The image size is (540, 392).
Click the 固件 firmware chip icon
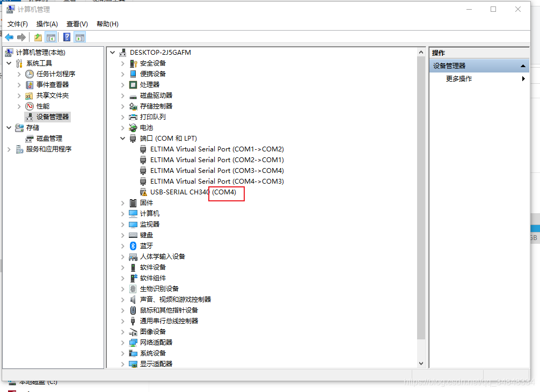coord(133,203)
